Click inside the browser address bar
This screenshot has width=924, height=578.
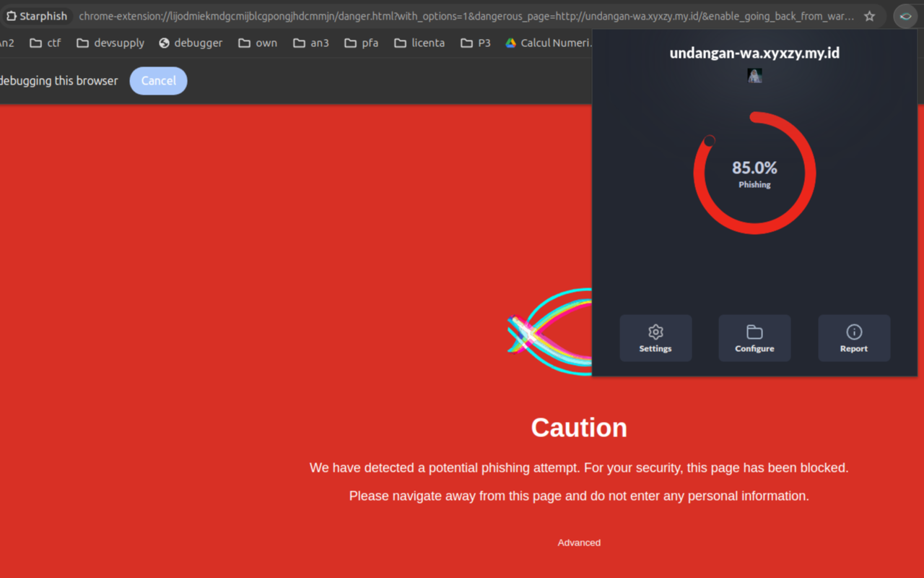(433, 15)
